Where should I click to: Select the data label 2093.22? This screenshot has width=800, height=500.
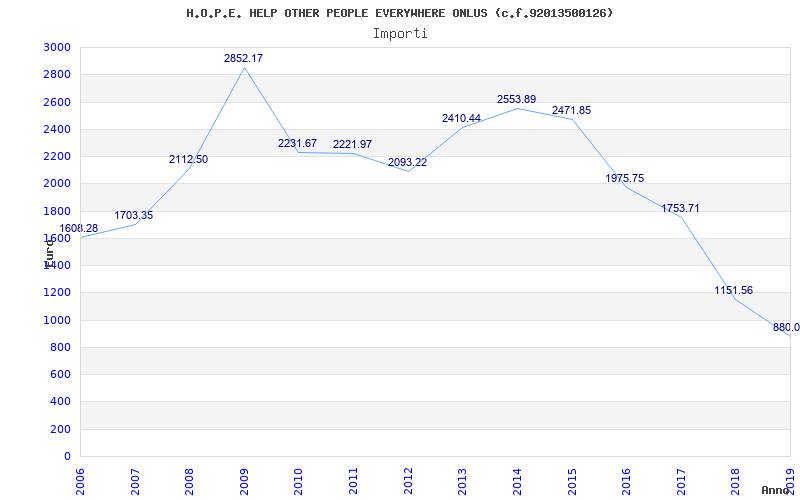point(408,162)
